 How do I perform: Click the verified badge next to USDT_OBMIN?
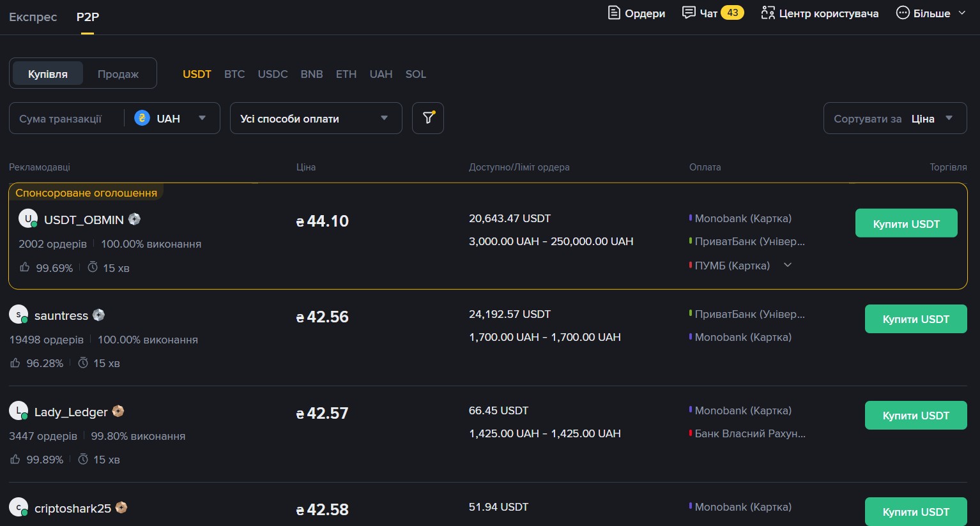[x=134, y=219]
